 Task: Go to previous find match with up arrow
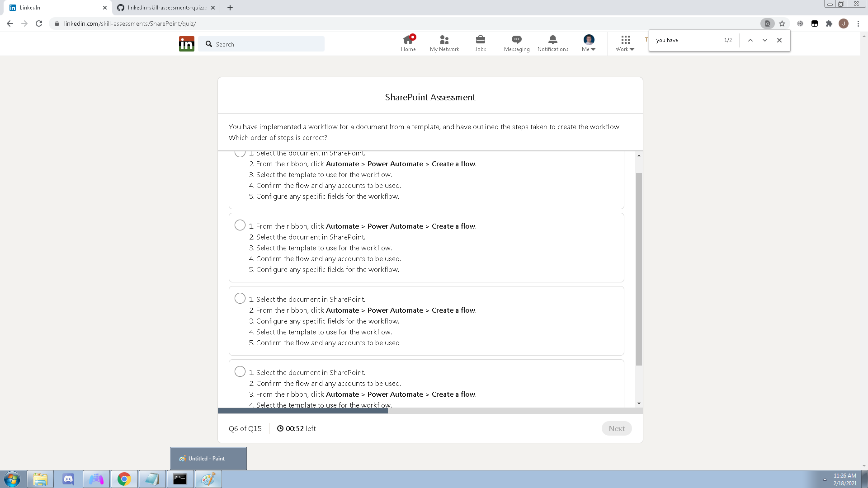(x=750, y=40)
